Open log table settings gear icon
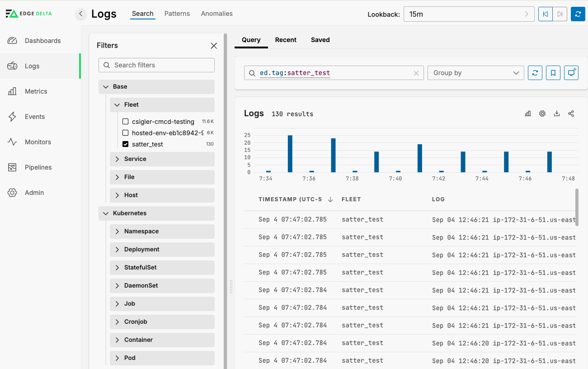The height and width of the screenshot is (369, 588). click(x=542, y=114)
